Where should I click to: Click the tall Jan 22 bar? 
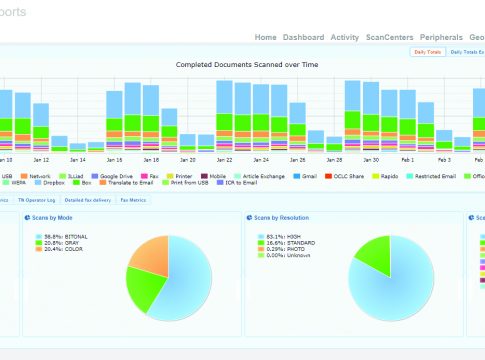(x=224, y=116)
